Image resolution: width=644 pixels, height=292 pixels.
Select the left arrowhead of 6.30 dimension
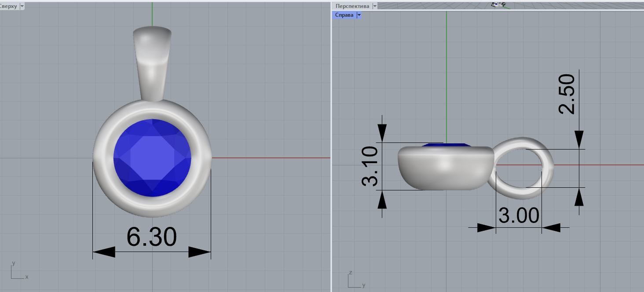[104, 252]
